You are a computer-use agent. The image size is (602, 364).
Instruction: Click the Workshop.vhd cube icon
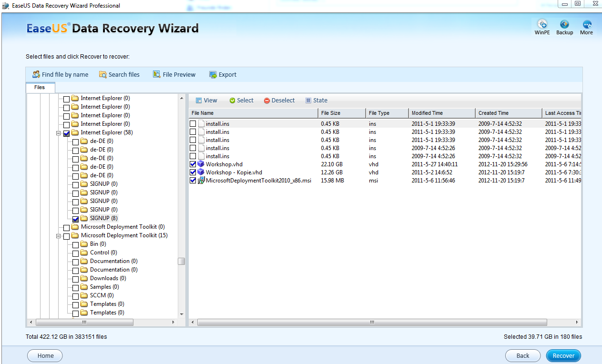pos(201,164)
